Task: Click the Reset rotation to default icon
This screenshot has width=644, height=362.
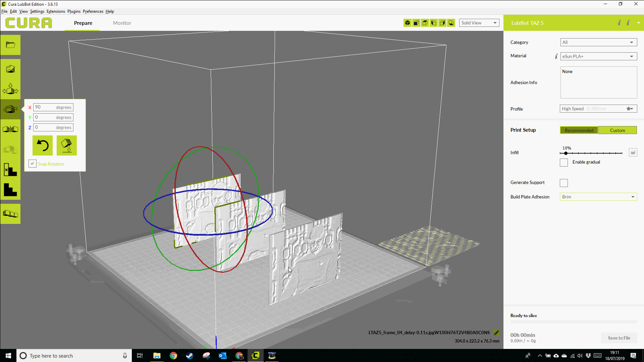Action: (x=43, y=145)
